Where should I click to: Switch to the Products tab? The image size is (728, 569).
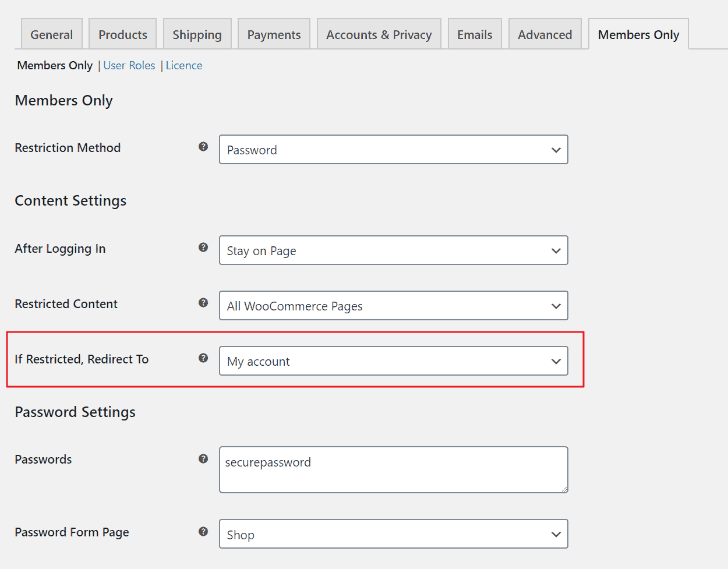(123, 34)
